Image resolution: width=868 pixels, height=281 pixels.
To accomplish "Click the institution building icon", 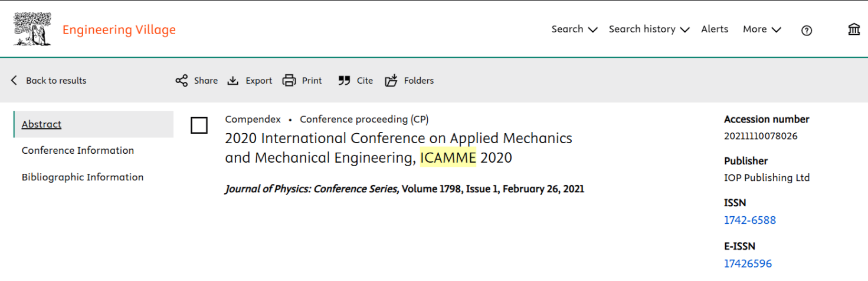I will tap(854, 29).
